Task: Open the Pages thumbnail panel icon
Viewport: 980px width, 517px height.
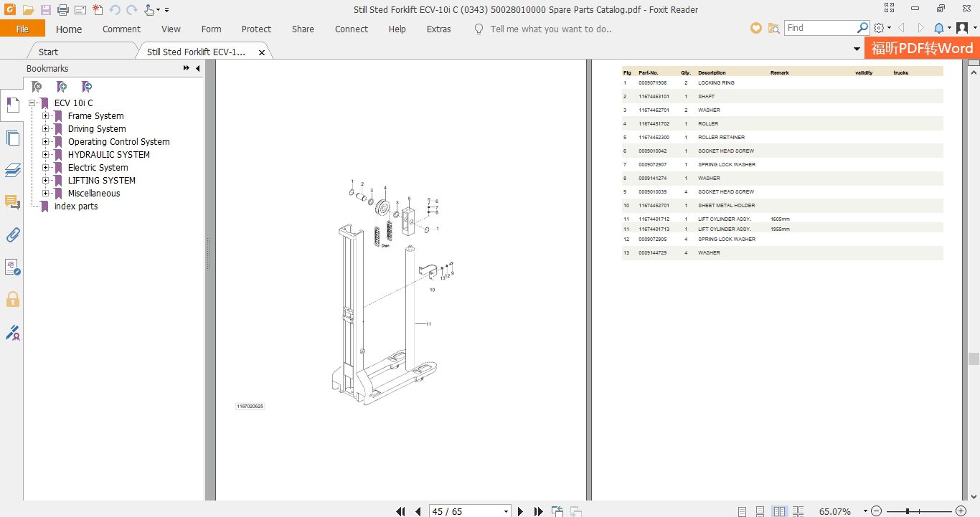Action: click(x=12, y=138)
